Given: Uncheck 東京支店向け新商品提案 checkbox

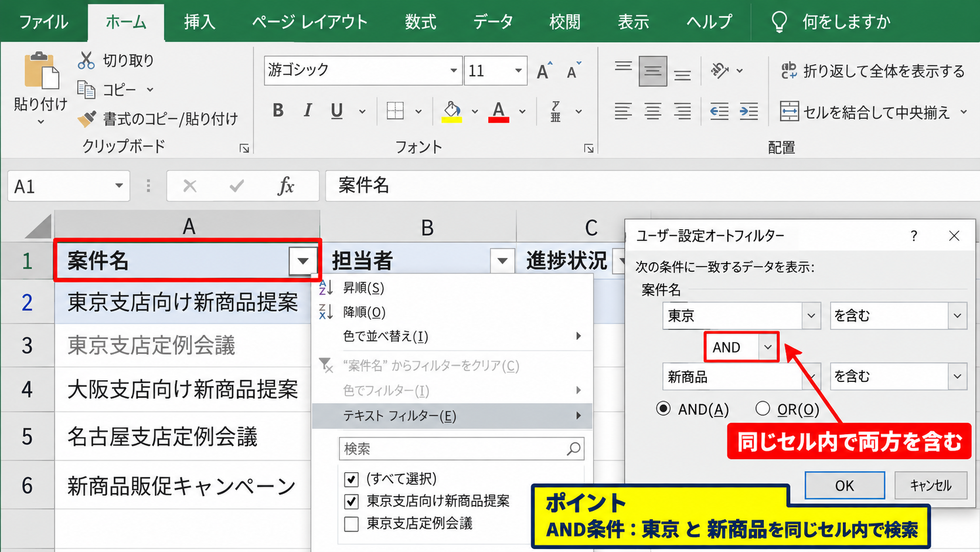Looking at the screenshot, I should (351, 502).
